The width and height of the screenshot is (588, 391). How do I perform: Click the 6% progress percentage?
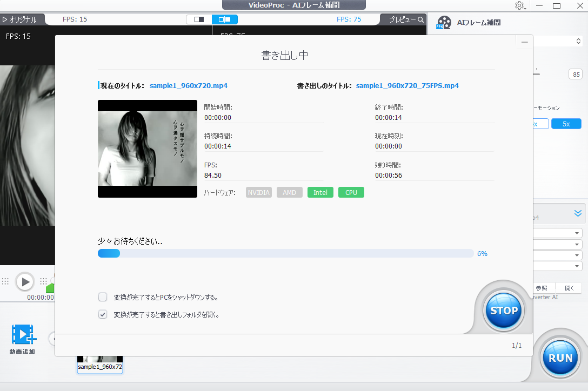482,254
